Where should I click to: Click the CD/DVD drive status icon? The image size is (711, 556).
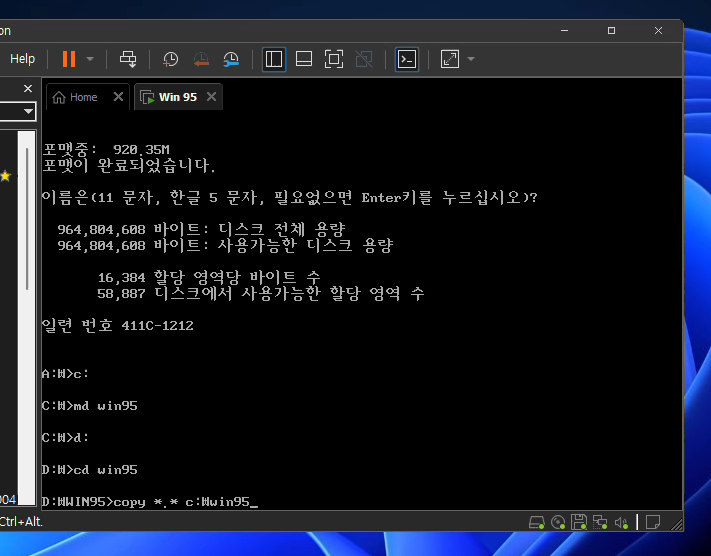point(558,523)
